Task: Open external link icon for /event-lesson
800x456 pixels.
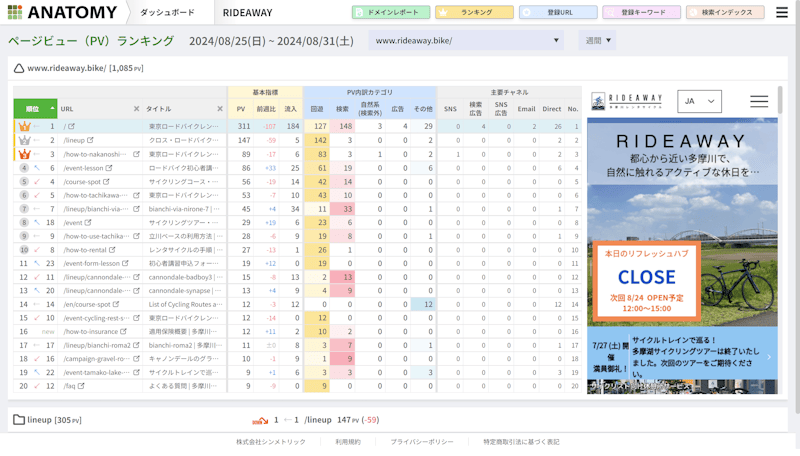Action: coord(109,168)
